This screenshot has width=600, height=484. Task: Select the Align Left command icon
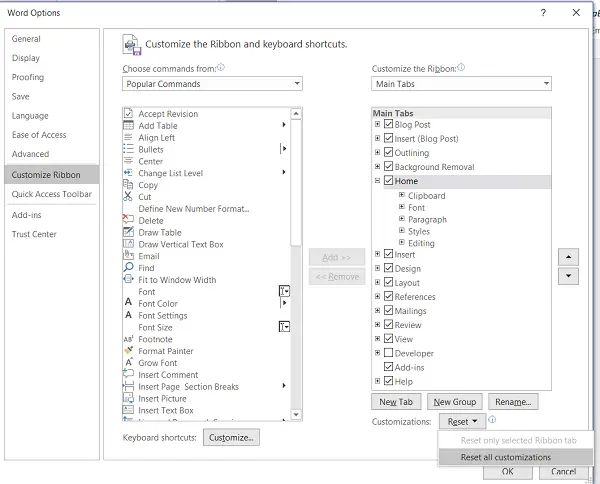point(128,137)
